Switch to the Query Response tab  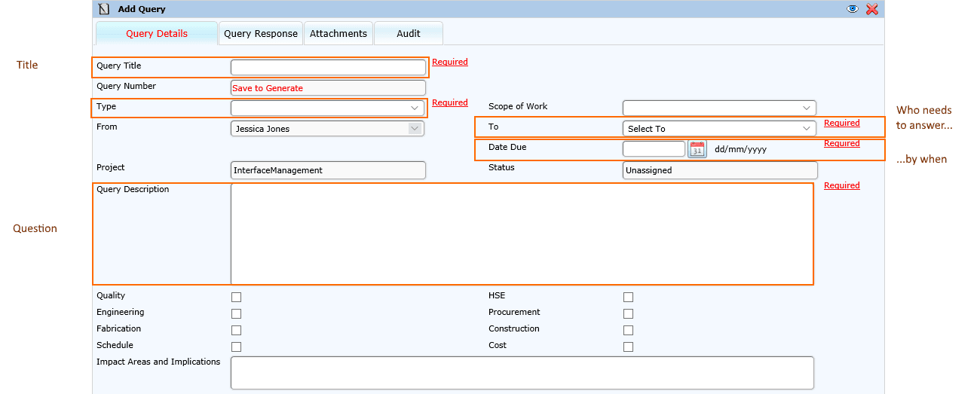[261, 34]
